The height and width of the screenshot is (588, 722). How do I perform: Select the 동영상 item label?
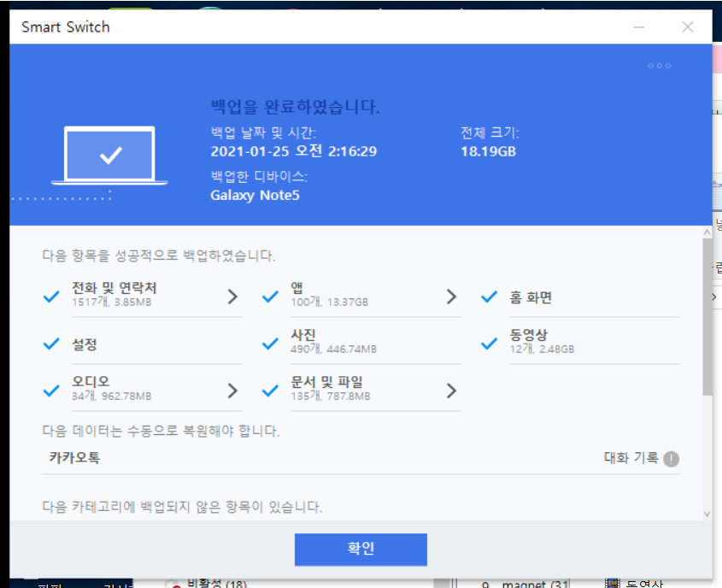pyautogui.click(x=529, y=335)
